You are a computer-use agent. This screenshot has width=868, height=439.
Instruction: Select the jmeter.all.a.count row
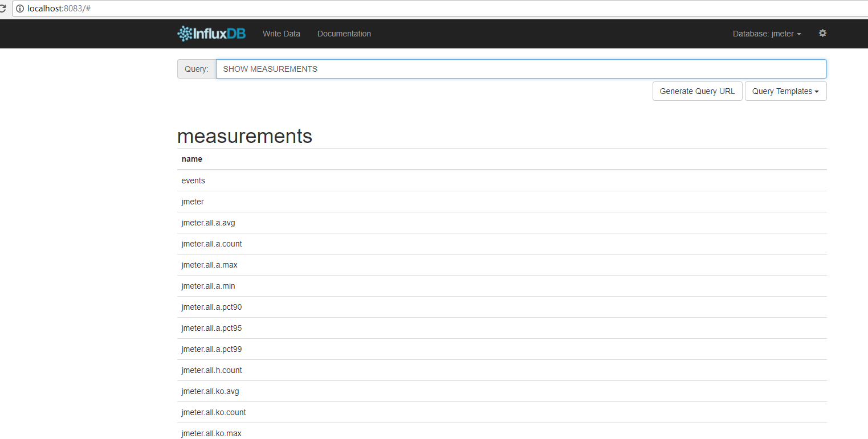[x=502, y=244]
